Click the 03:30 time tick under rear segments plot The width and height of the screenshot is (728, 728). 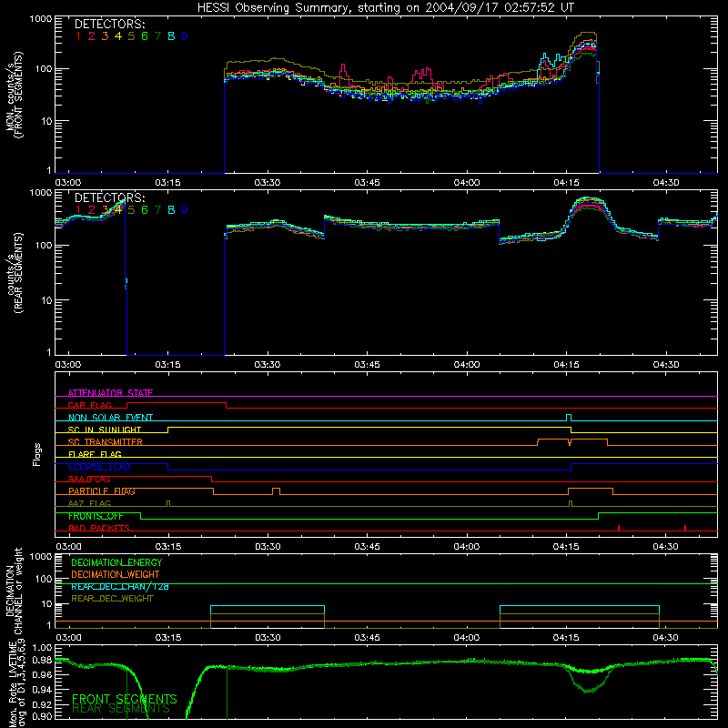click(268, 365)
